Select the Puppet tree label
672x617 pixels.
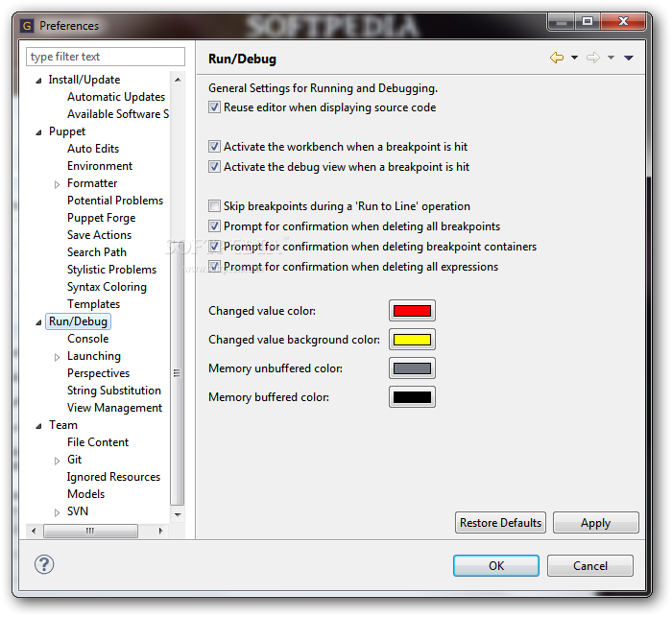click(x=67, y=131)
